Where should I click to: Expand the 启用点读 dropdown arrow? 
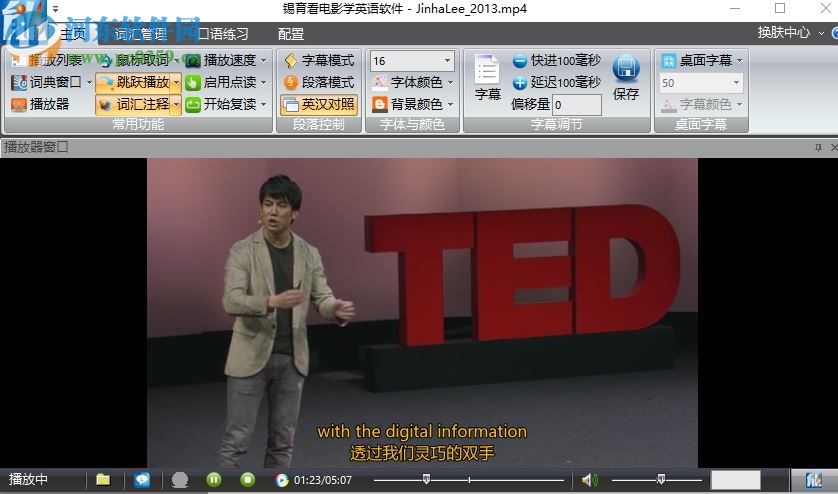[x=264, y=82]
